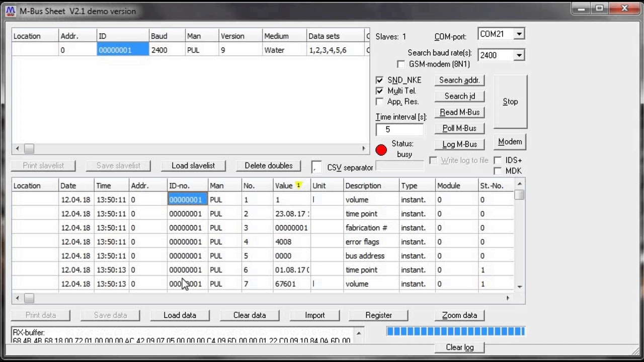
Task: Click the Time interval input field
Action: (399, 129)
